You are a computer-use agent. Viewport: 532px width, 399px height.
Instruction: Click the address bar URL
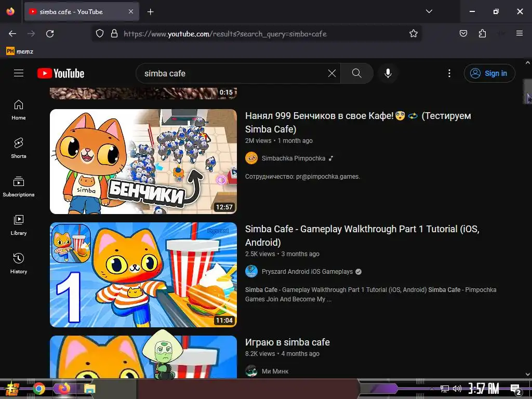coord(225,34)
